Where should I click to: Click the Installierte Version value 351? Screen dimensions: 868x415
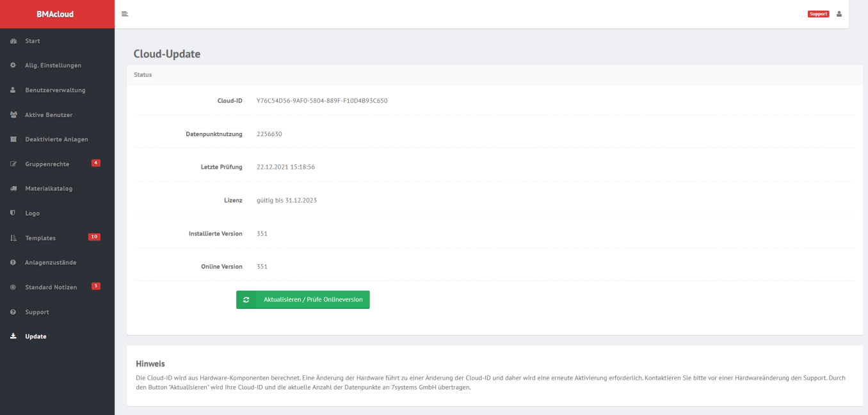pyautogui.click(x=262, y=234)
